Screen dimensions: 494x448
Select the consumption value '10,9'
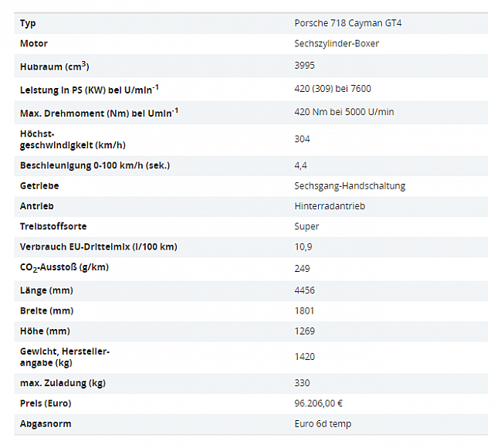303,247
